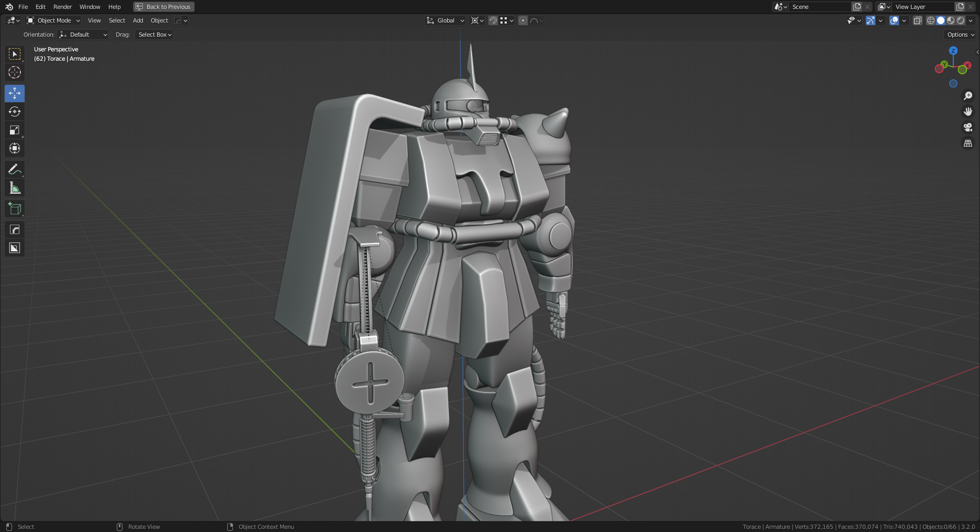980x532 pixels.
Task: Click the green Y axis gizmo handle
Action: coord(944,64)
